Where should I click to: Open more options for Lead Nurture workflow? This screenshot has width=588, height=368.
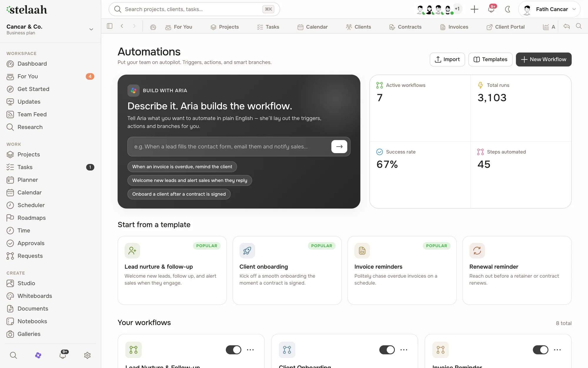250,350
